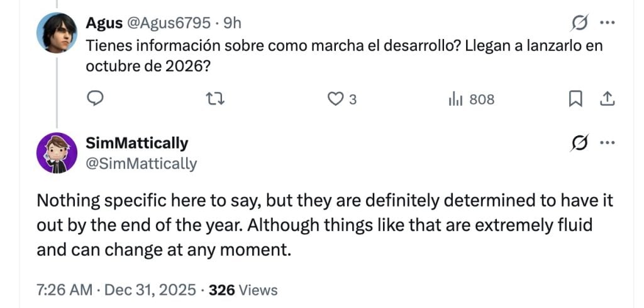
Task: Open Agus's Spanish tweet text
Action: click(340, 55)
